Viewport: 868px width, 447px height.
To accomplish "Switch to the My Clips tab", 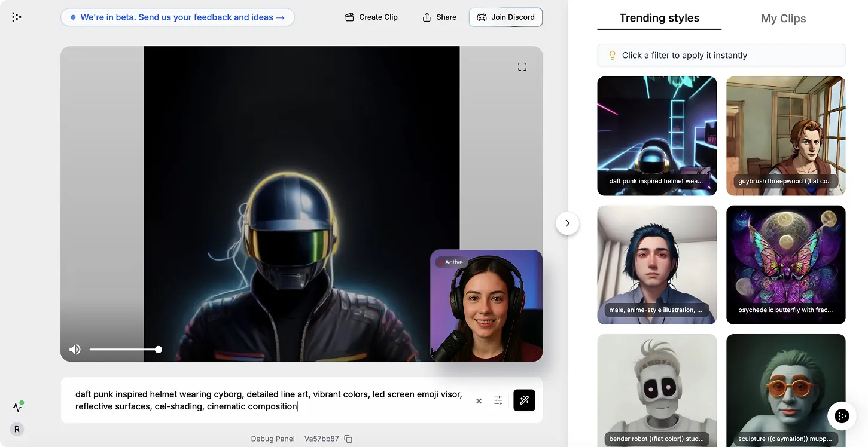I will coord(783,19).
